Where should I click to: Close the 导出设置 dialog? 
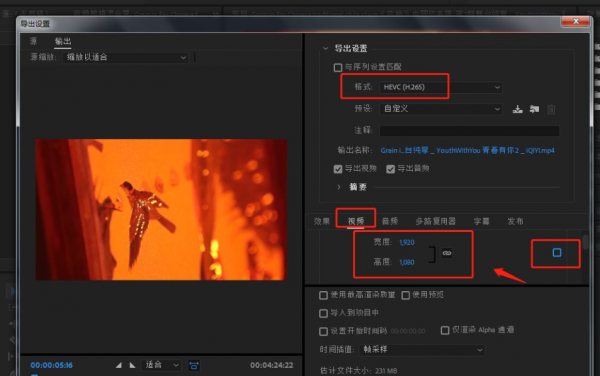[x=575, y=21]
